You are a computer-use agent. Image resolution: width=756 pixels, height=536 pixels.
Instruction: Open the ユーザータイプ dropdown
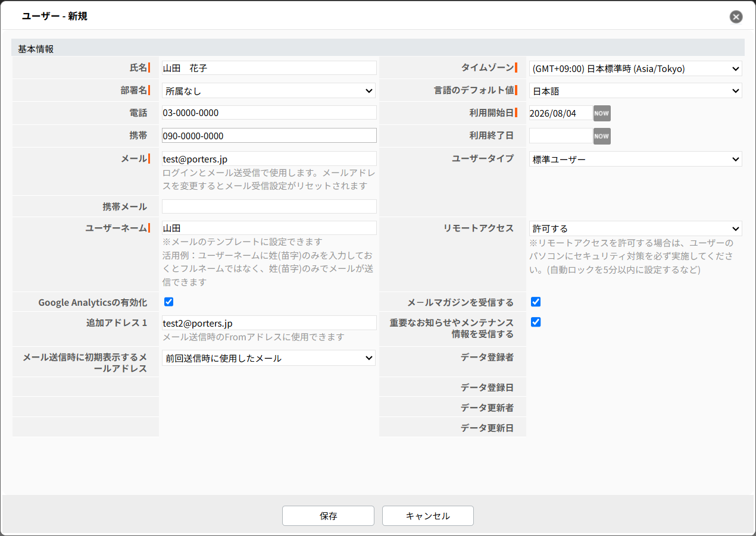click(x=636, y=159)
